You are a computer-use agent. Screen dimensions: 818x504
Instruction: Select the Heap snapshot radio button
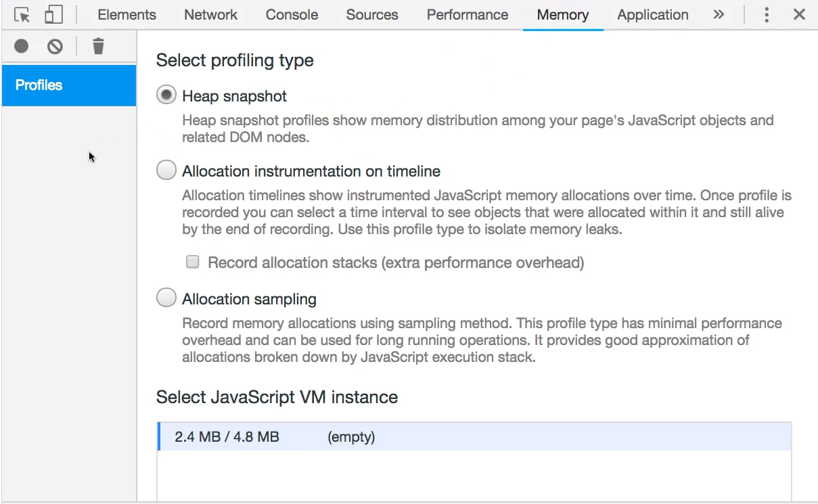(166, 95)
